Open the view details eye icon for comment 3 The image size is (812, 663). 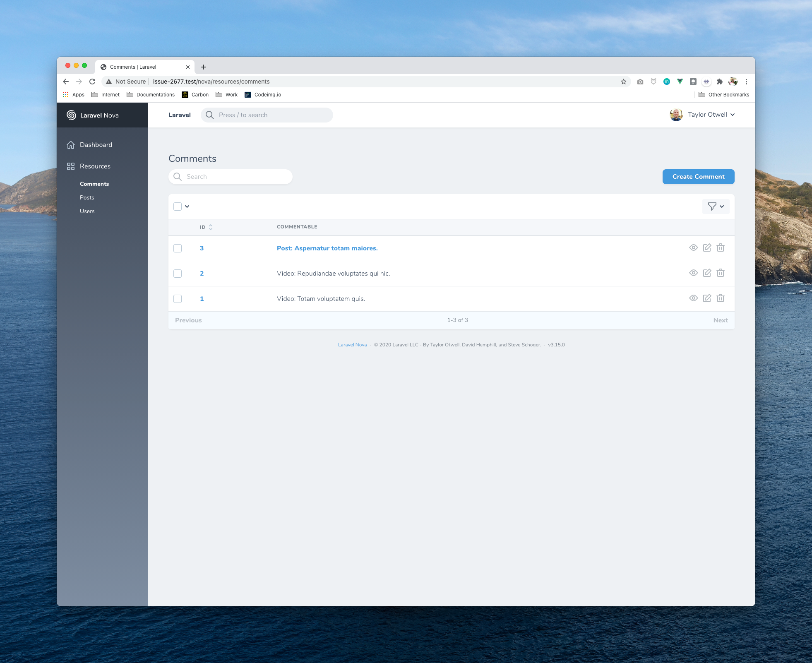694,247
